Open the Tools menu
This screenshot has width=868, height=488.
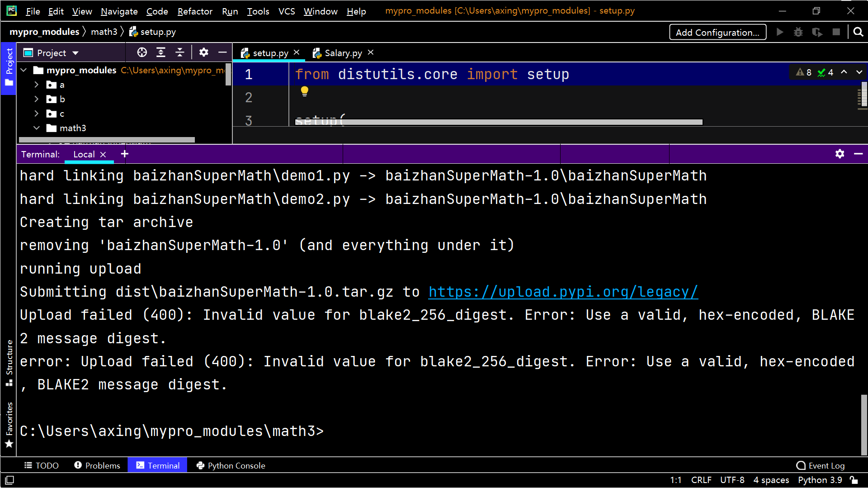pos(258,11)
